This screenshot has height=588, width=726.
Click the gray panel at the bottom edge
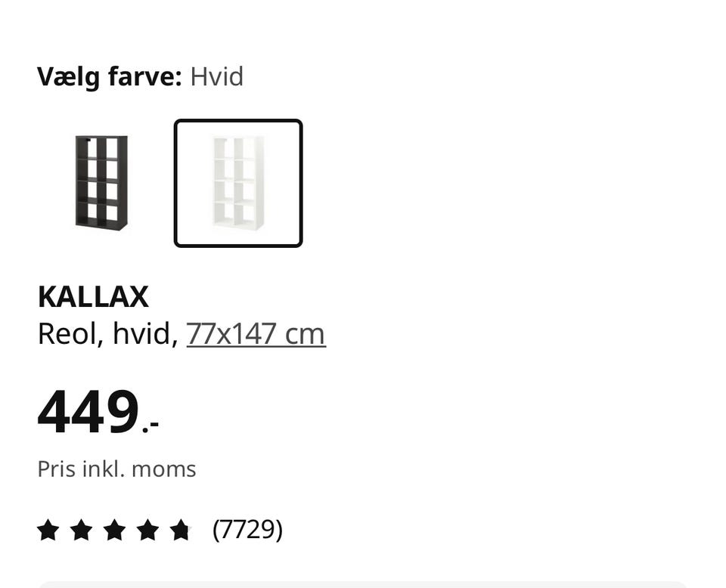363,584
